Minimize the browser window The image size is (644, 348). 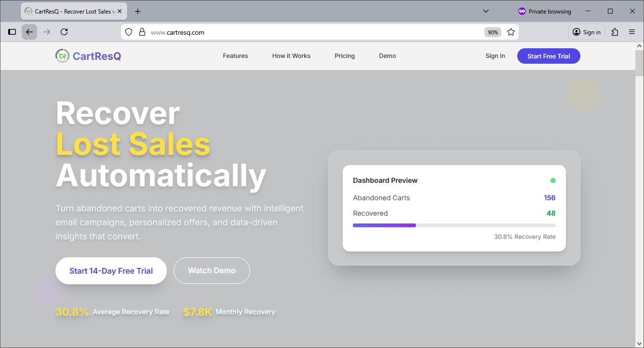click(x=588, y=11)
